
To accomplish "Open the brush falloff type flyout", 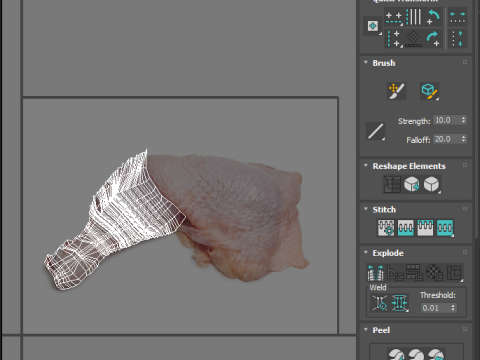I will (x=375, y=131).
